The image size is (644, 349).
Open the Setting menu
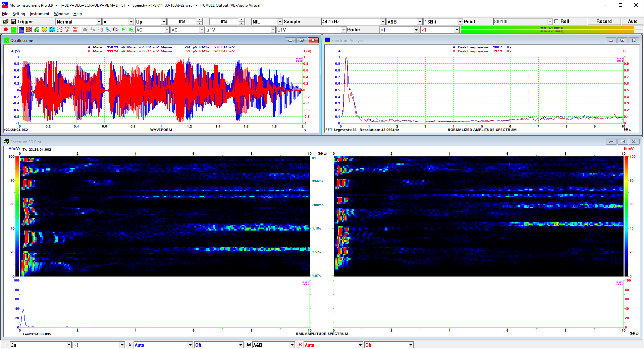point(19,14)
